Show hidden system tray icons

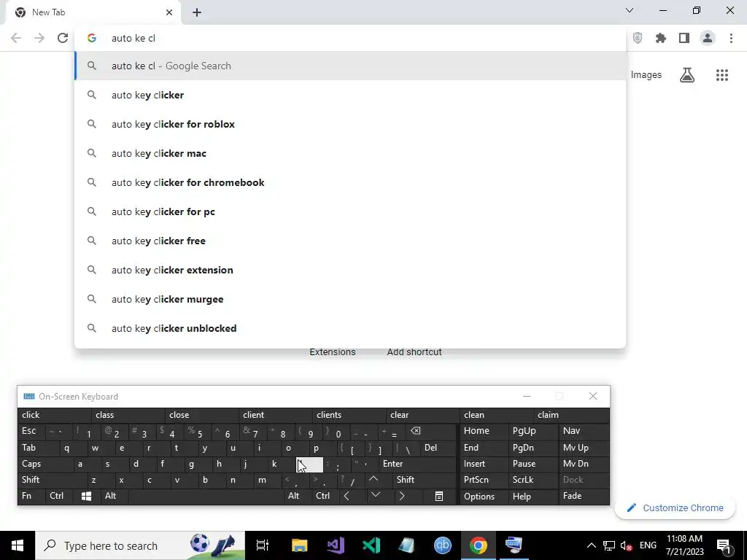591,545
